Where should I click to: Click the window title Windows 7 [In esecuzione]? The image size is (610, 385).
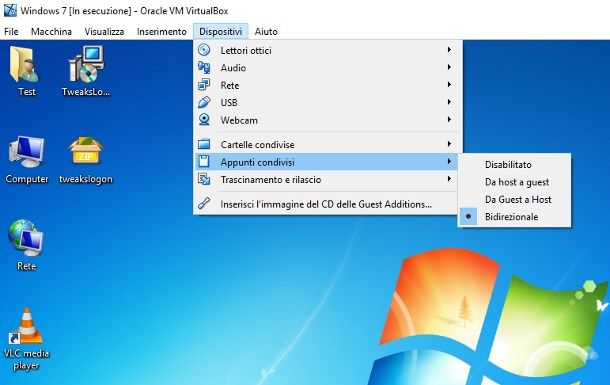[76, 10]
